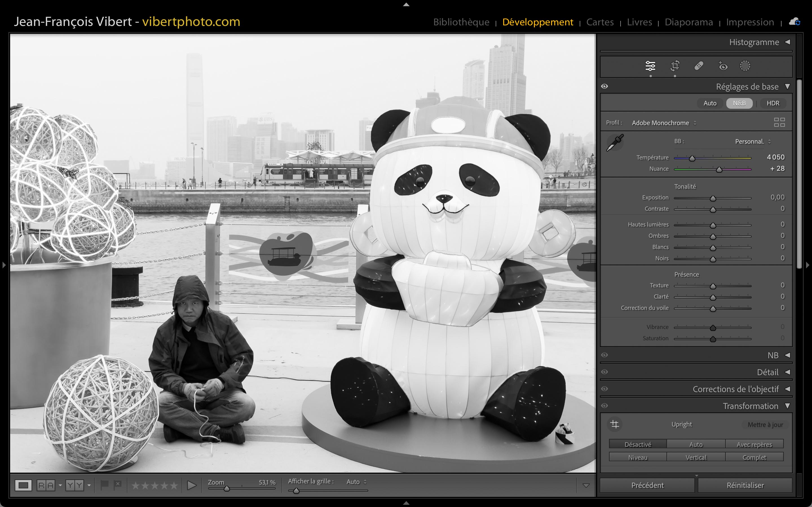Click the Température slider handle

(692, 158)
